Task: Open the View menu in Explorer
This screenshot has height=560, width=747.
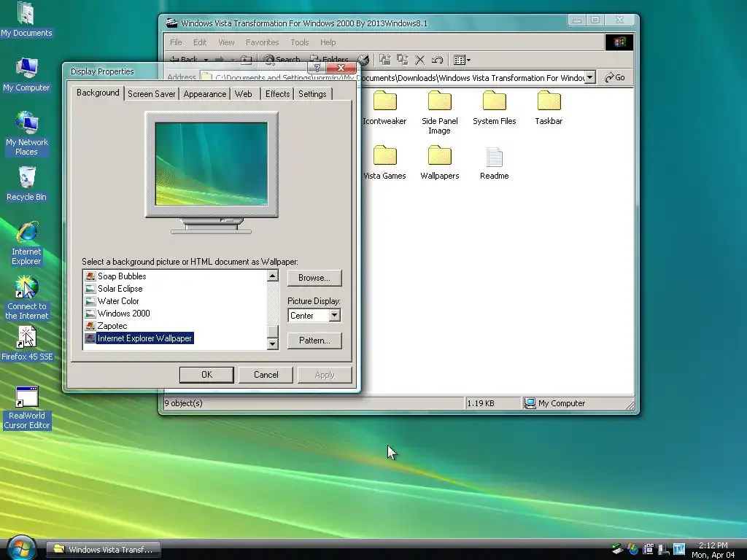Action: (x=226, y=42)
